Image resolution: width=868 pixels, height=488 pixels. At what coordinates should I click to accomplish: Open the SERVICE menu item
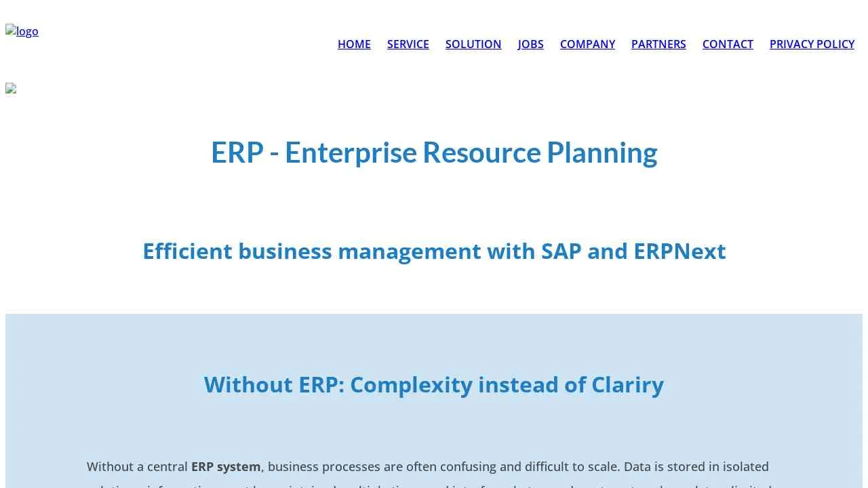point(408,44)
